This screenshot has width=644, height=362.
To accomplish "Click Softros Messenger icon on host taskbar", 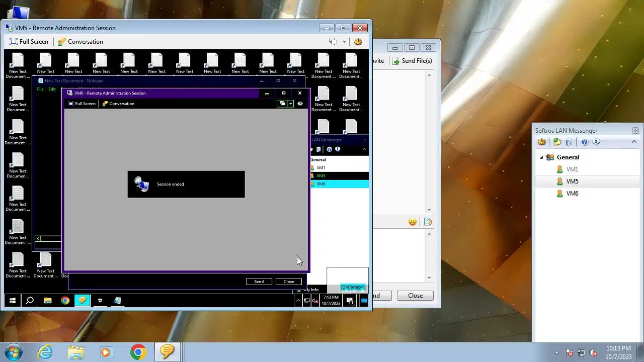I will coord(168,352).
